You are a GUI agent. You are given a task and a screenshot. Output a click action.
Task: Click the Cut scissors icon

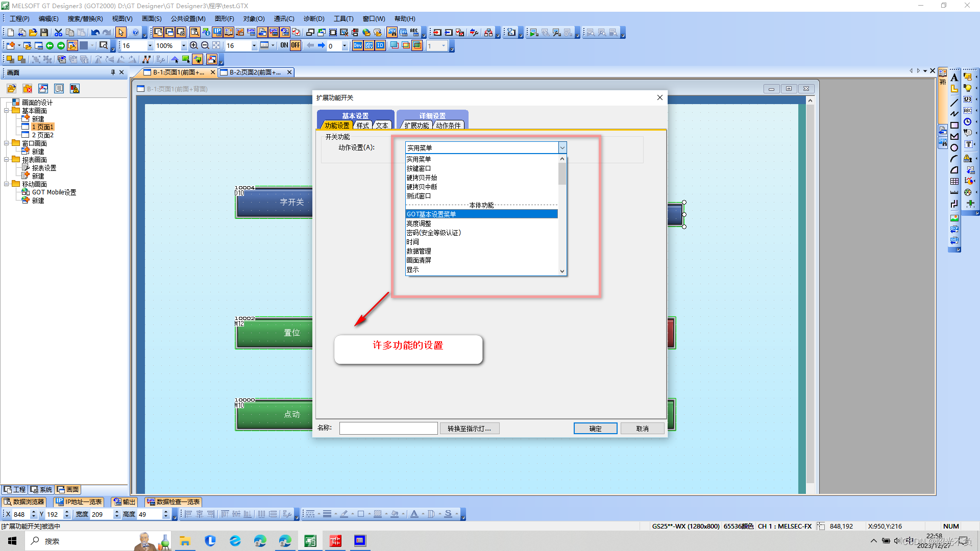[59, 32]
